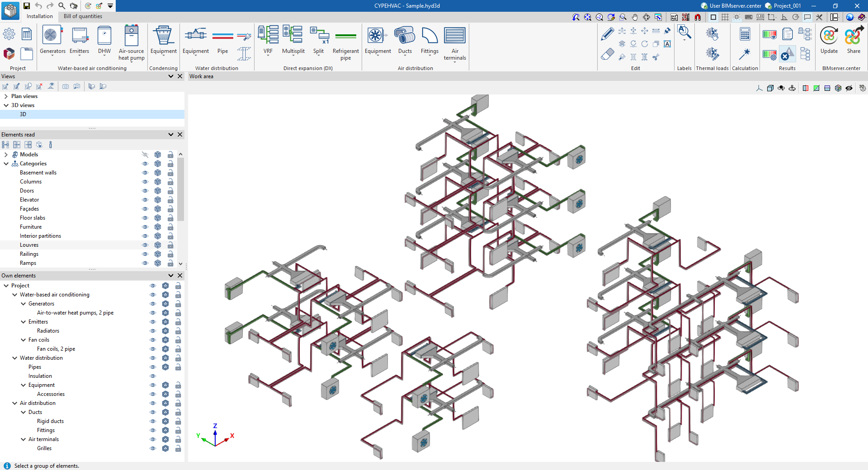Collapse the Water distribution tree node
The width and height of the screenshot is (868, 470).
coord(14,358)
